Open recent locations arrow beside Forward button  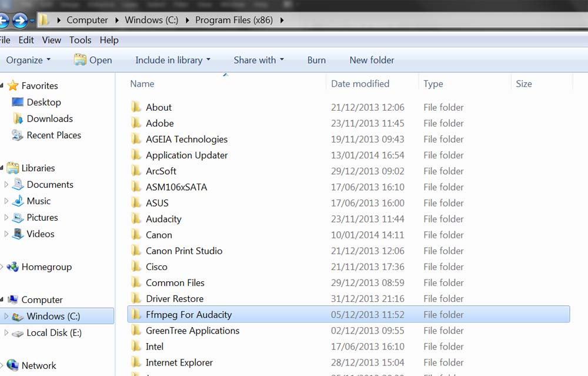32,21
